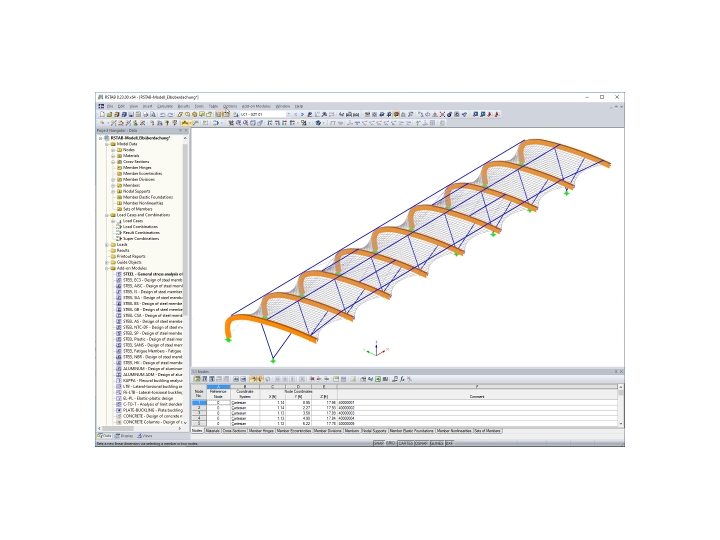Click the Comment column header
This screenshot has height=540, width=720.
[477, 397]
